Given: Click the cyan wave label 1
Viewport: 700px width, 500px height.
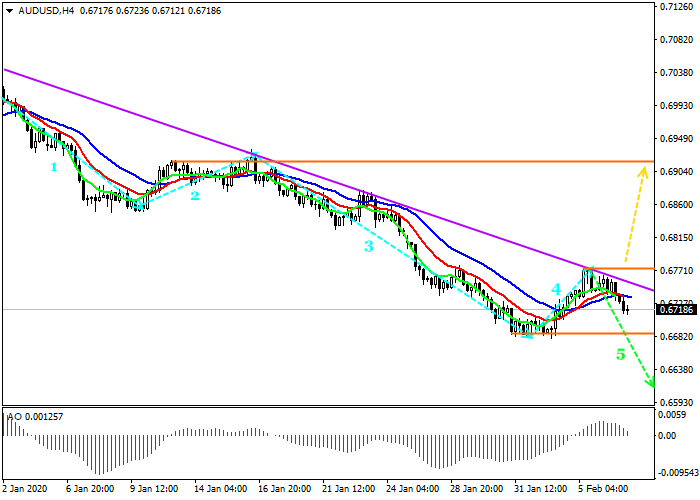Looking at the screenshot, I should 54,167.
